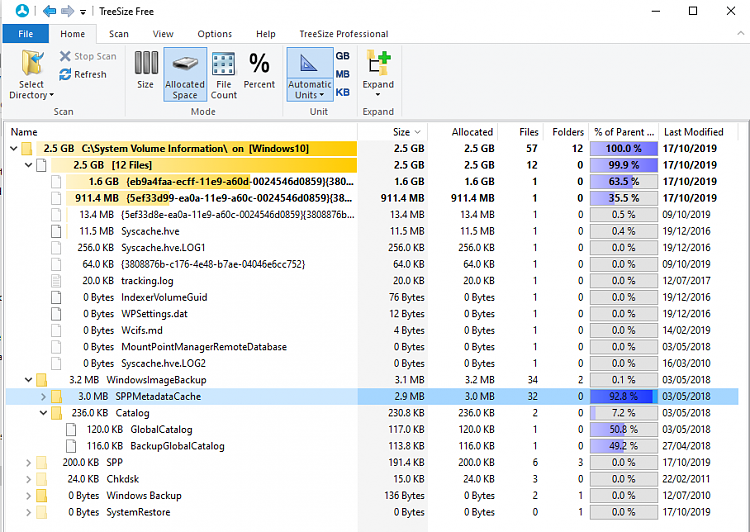Select the Wcifs.md file row
750x532 pixels.
click(x=372, y=331)
